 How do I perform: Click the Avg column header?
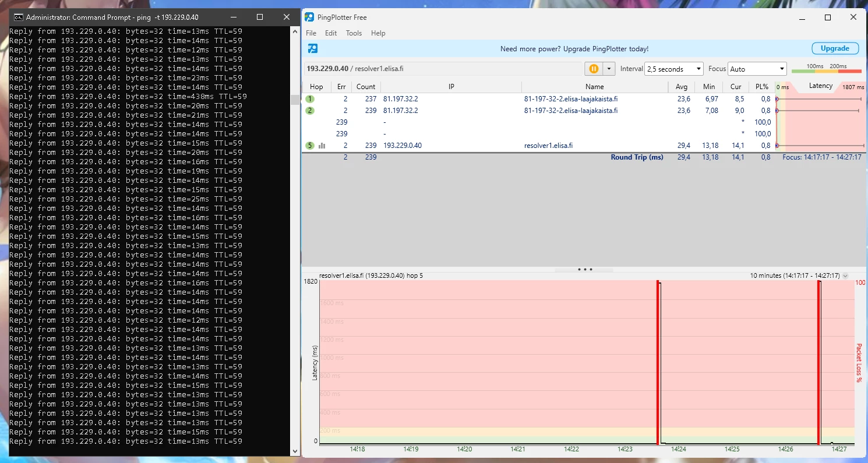coord(682,87)
